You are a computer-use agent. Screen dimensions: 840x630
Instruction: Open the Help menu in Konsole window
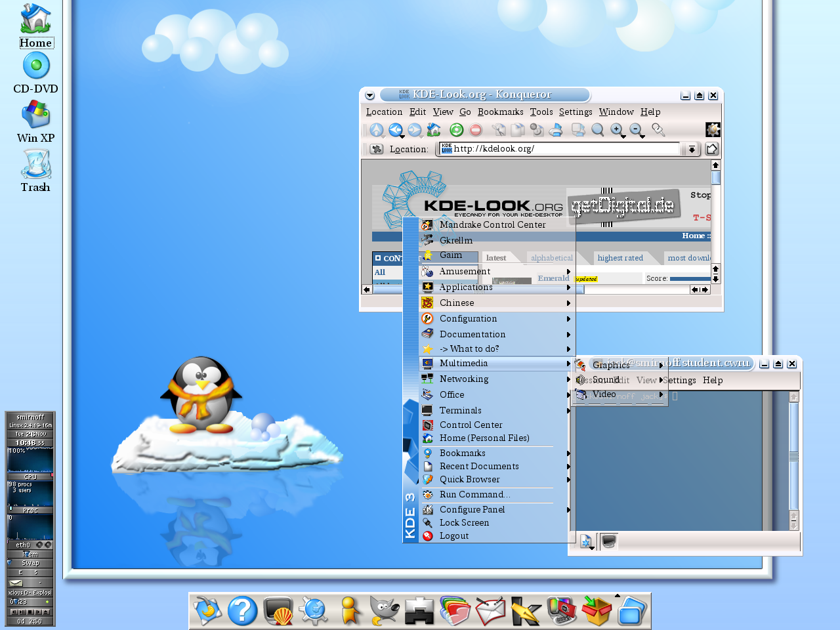click(x=713, y=380)
